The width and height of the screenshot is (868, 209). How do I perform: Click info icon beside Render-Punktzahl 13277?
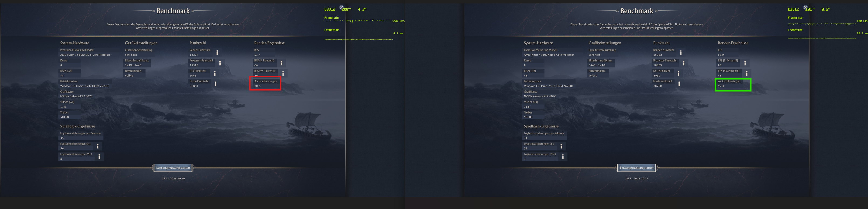(x=217, y=52)
